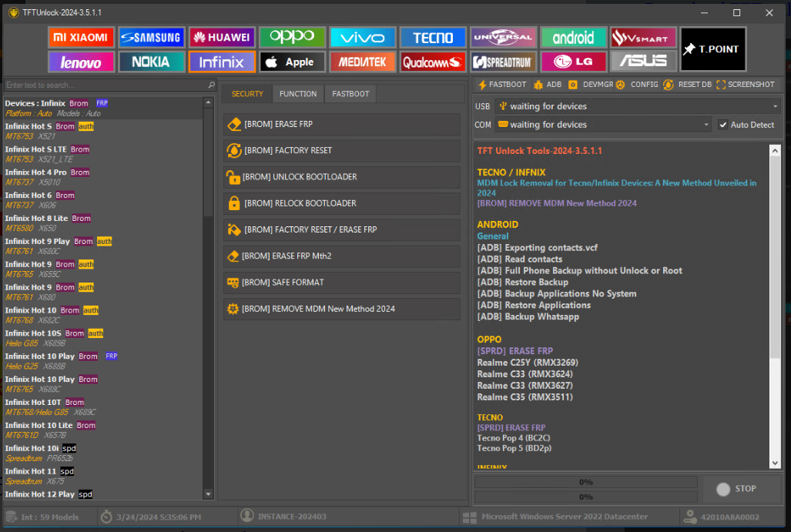Select Infinix Hot 10S model

pos(103,338)
